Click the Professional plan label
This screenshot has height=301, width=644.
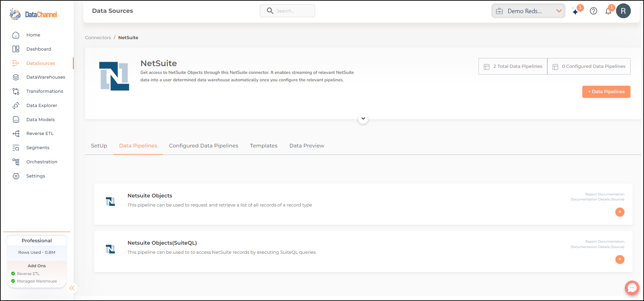(37, 241)
